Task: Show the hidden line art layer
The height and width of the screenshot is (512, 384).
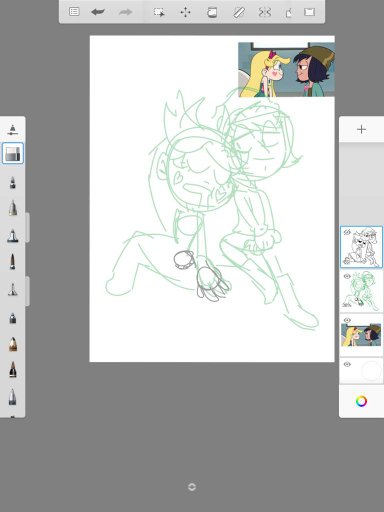Action: [x=347, y=232]
